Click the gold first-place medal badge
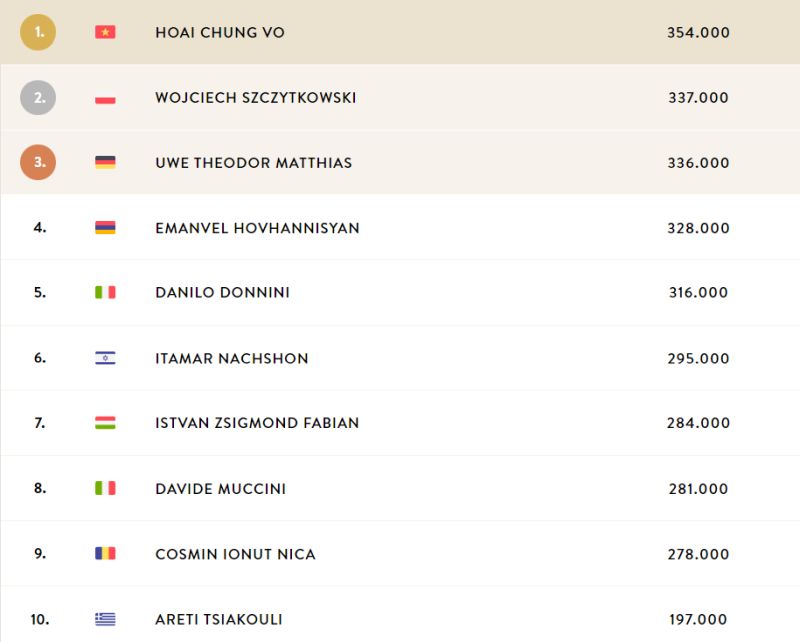 tap(38, 32)
